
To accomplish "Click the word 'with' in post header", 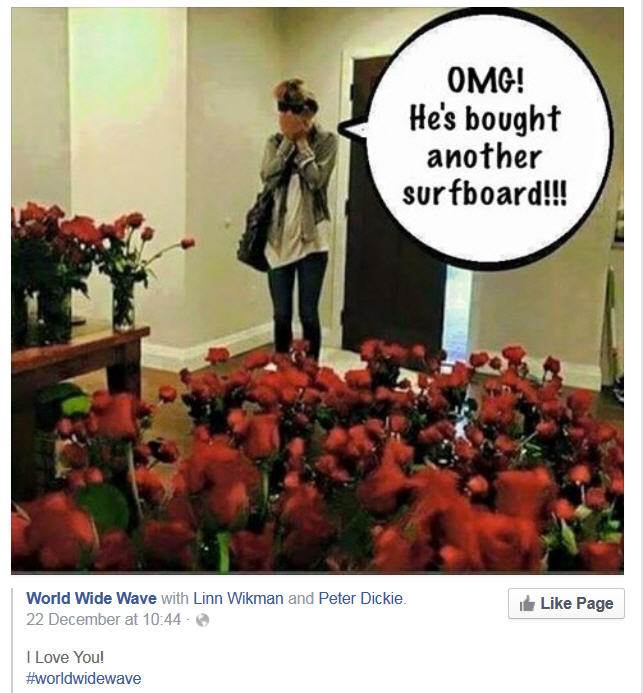I will (175, 598).
